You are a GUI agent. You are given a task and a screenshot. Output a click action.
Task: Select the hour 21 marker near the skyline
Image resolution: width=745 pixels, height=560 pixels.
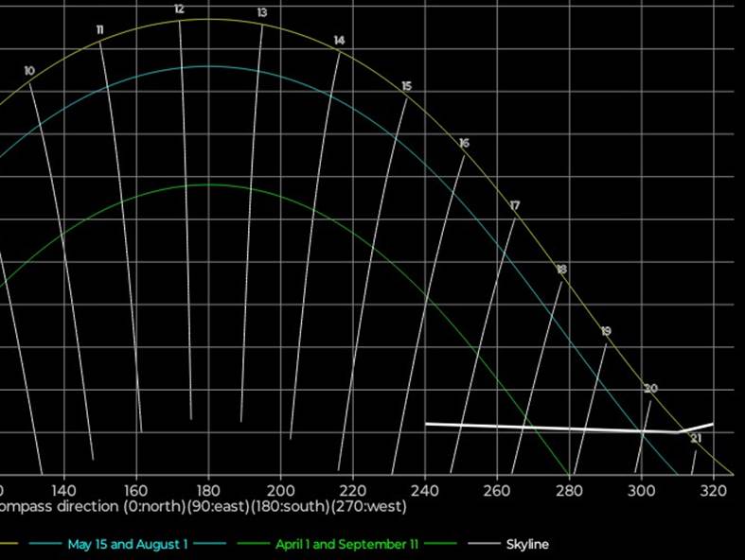coord(696,438)
